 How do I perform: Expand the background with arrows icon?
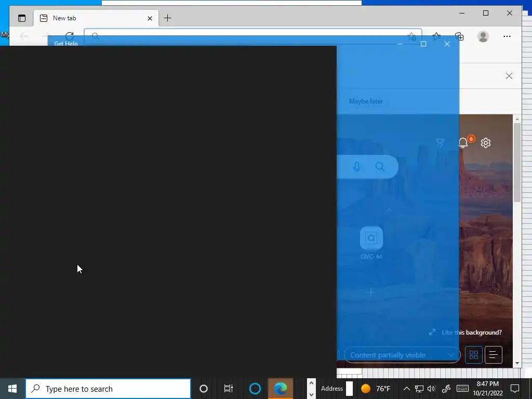pos(432,332)
